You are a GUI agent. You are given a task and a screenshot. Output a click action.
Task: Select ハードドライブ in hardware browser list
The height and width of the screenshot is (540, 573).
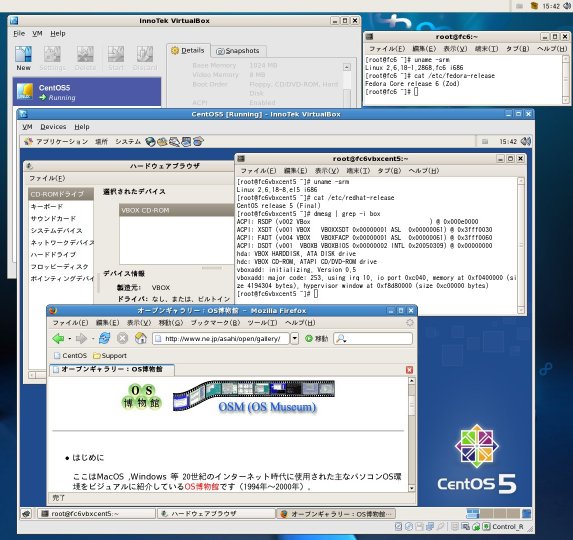53,255
